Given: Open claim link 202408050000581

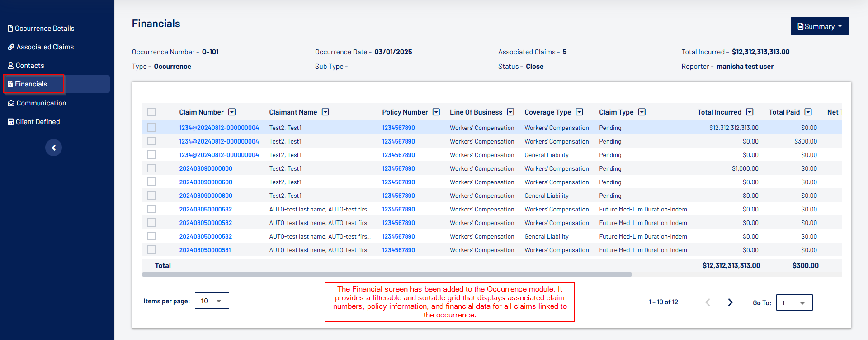Looking at the screenshot, I should point(205,250).
